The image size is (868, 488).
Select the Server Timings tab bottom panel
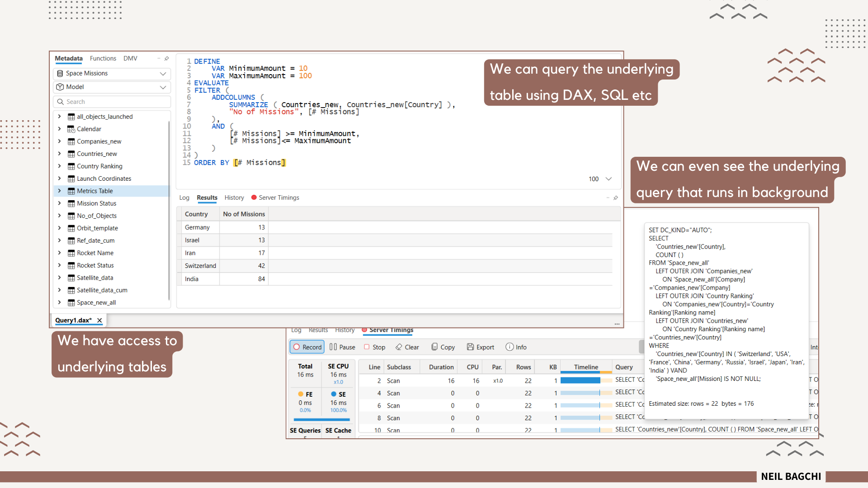391,329
